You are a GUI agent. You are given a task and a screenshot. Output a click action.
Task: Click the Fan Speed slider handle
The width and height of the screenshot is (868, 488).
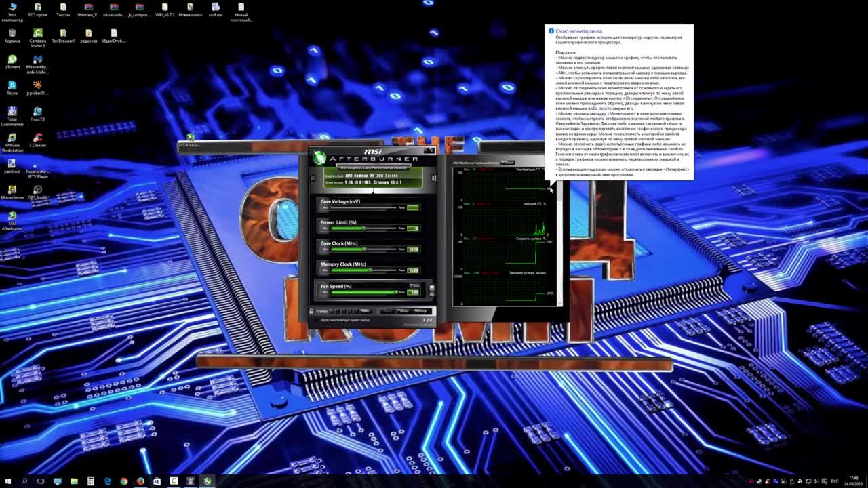click(x=396, y=292)
